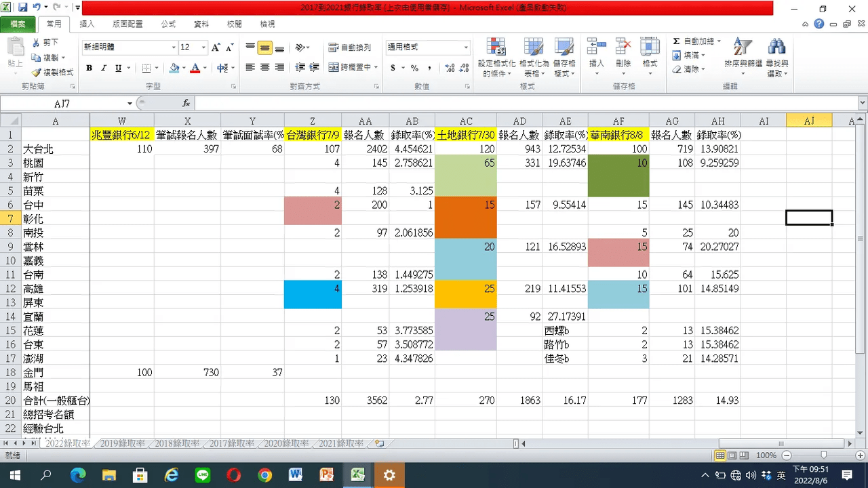
Task: Click the Undo arrow icon
Action: tap(37, 8)
